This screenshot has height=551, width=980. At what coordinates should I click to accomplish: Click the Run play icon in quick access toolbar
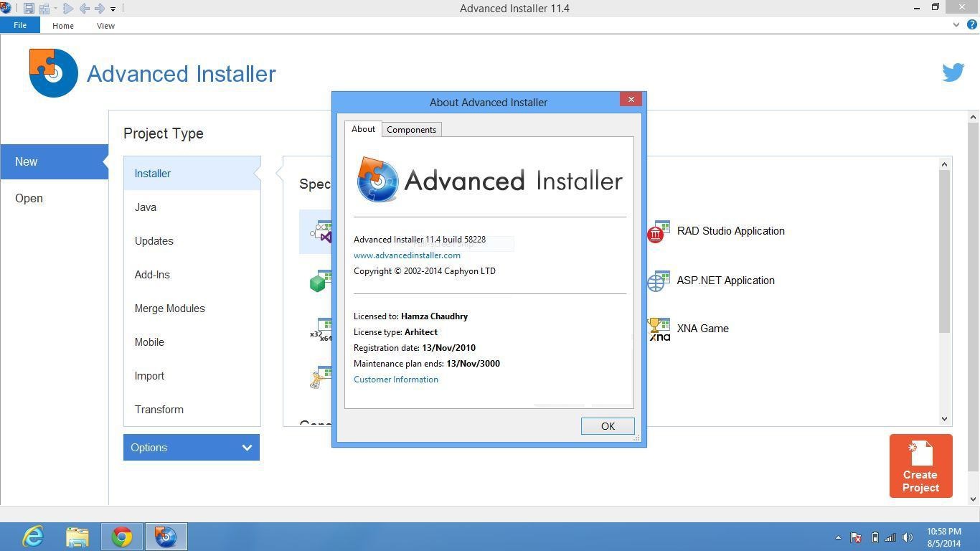pos(68,9)
